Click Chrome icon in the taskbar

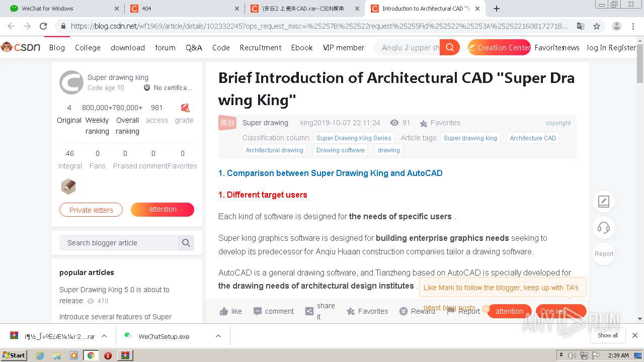click(91, 355)
